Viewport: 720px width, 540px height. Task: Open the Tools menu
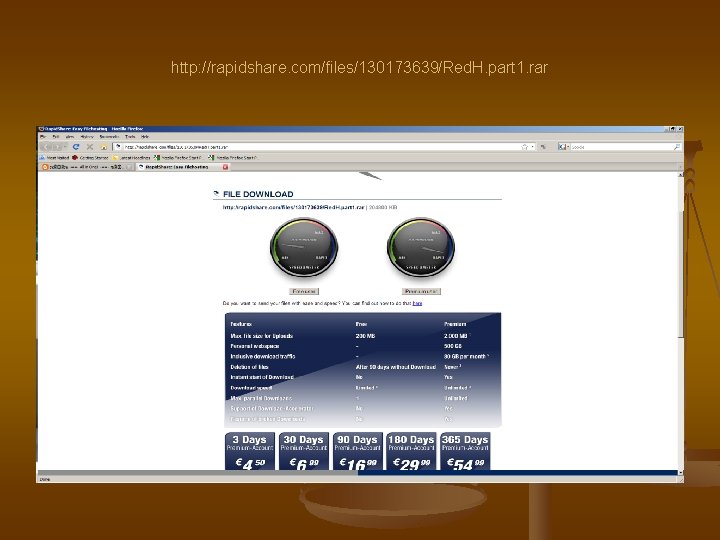130,137
